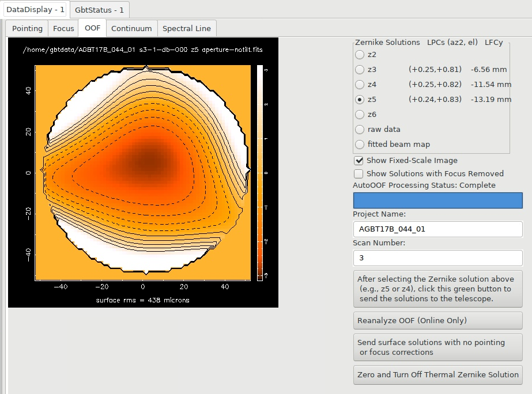This screenshot has width=532, height=394.
Task: Enable Show Solutions with Focus Removed
Action: [359, 173]
